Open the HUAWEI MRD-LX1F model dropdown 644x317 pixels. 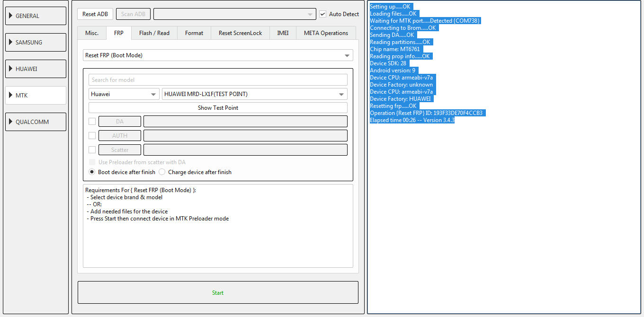(255, 94)
